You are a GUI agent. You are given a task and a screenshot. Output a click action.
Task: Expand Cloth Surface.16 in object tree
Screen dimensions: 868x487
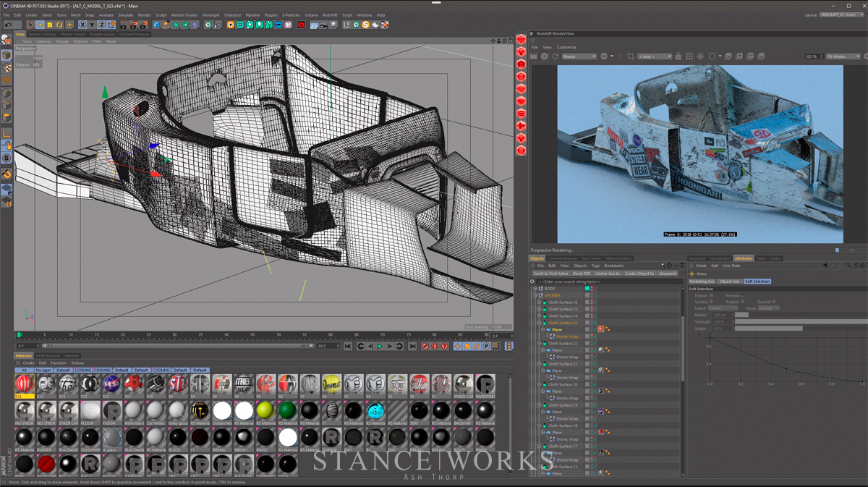point(539,302)
